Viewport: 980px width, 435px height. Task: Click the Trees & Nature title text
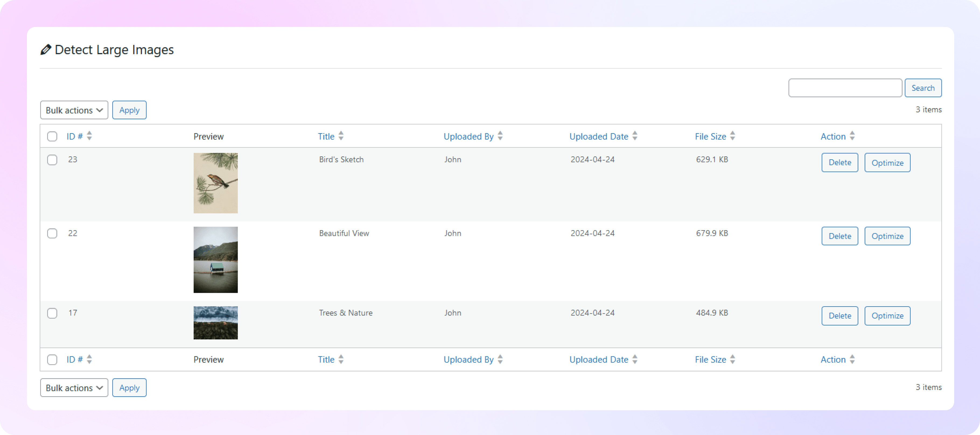[x=346, y=313]
